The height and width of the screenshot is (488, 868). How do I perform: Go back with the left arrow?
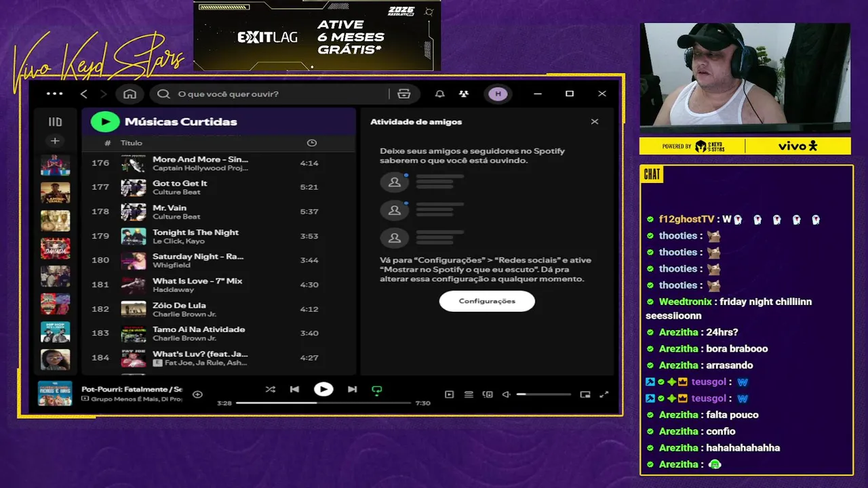tap(84, 94)
